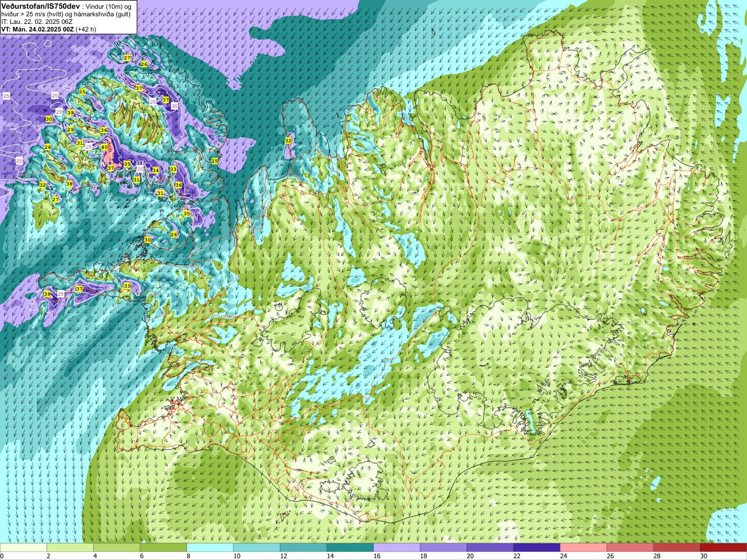747x560 pixels.
Task: Click the 'Veðurstofan/IS750dev' title text
Action: 40,6
